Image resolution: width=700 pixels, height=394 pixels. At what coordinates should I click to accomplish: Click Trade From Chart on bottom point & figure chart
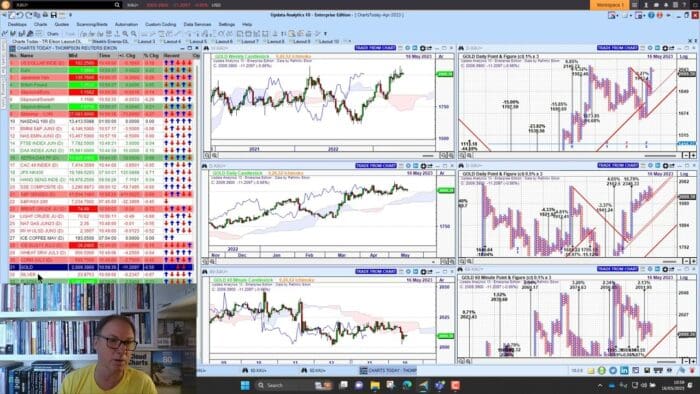pos(618,269)
